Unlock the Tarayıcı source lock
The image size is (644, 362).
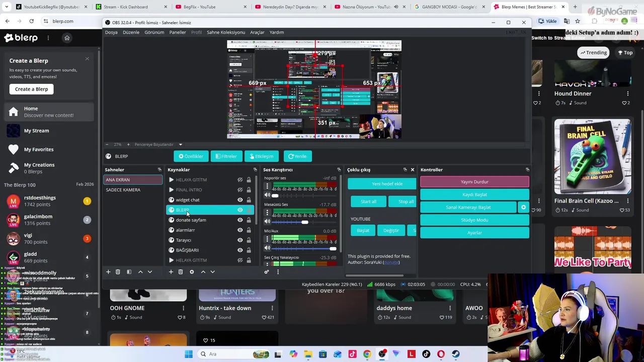(x=249, y=240)
